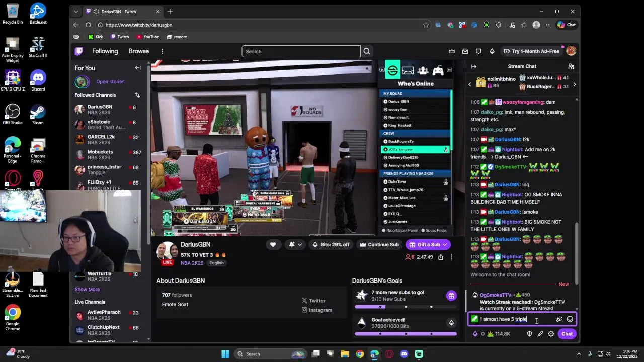Open Discord from Windows taskbar

click(x=404, y=354)
